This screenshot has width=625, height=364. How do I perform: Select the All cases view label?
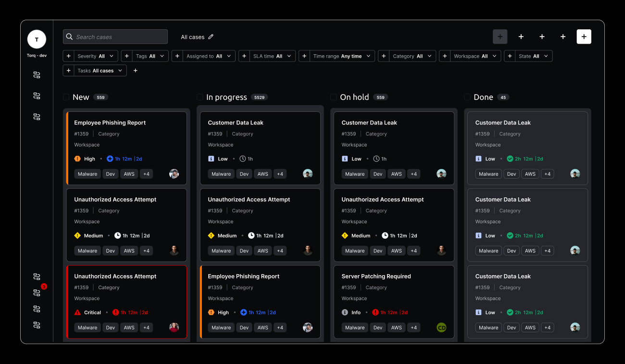(x=192, y=37)
